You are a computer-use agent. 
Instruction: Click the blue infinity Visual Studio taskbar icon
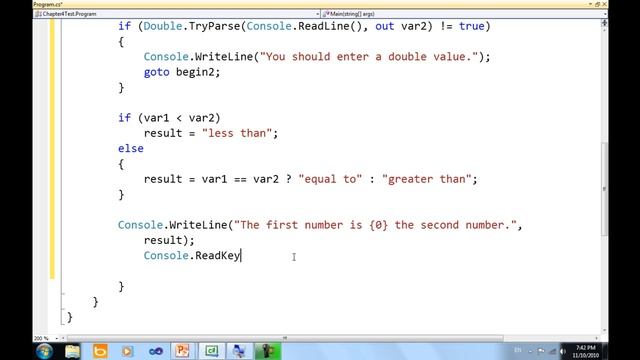coord(156,351)
